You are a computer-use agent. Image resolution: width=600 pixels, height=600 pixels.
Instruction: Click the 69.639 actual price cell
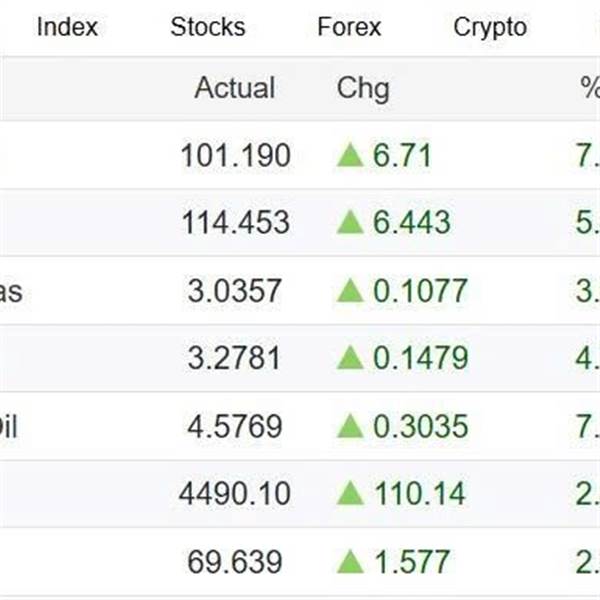pos(235,562)
